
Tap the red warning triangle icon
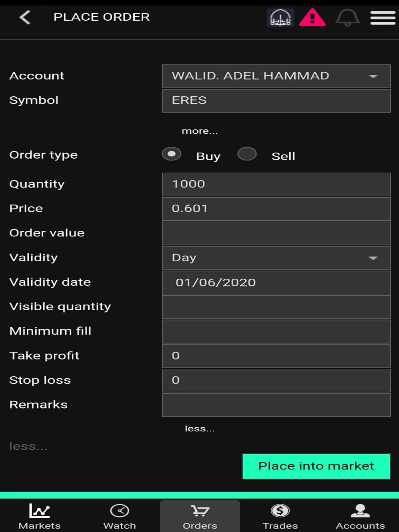coord(312,18)
